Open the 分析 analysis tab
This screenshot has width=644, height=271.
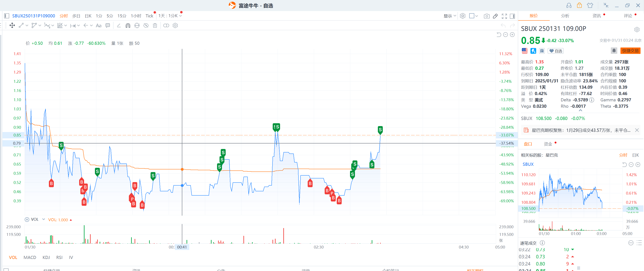[565, 16]
